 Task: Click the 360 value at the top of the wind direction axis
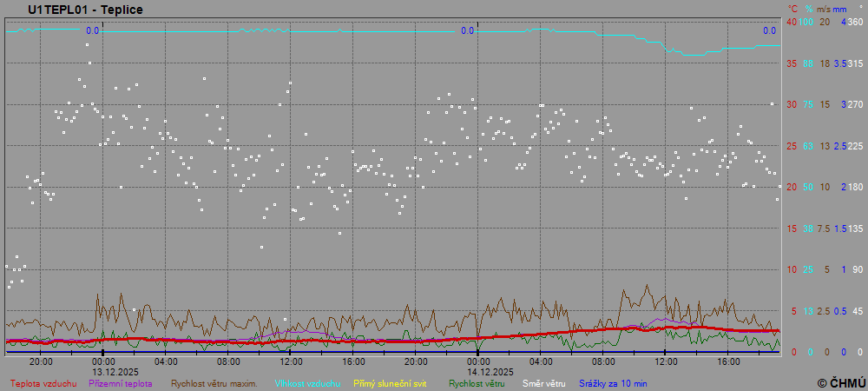coord(855,22)
